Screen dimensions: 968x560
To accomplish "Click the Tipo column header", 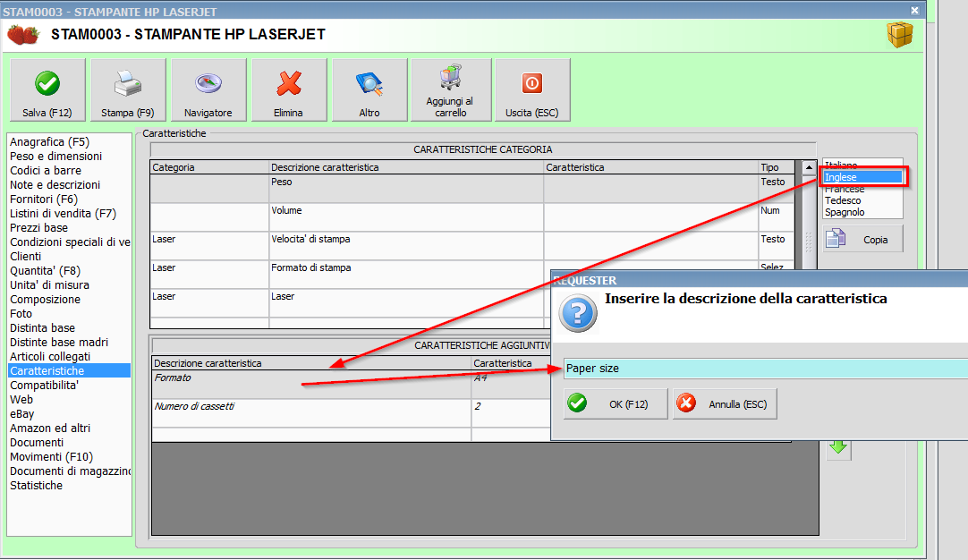I will pos(777,167).
